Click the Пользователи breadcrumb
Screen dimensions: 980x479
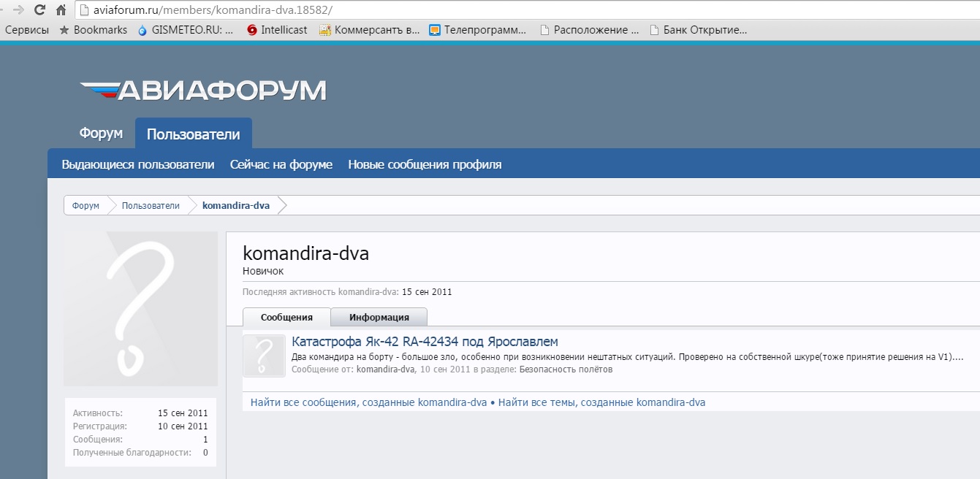151,206
